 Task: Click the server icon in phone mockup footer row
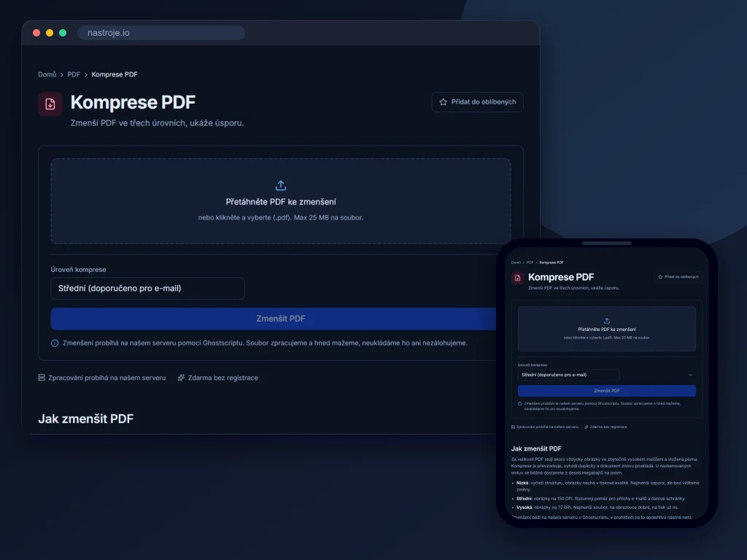pos(513,427)
